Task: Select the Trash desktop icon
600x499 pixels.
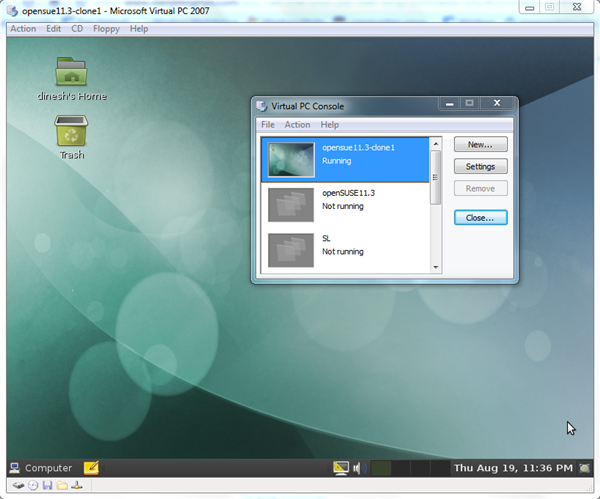Action: pos(71,130)
